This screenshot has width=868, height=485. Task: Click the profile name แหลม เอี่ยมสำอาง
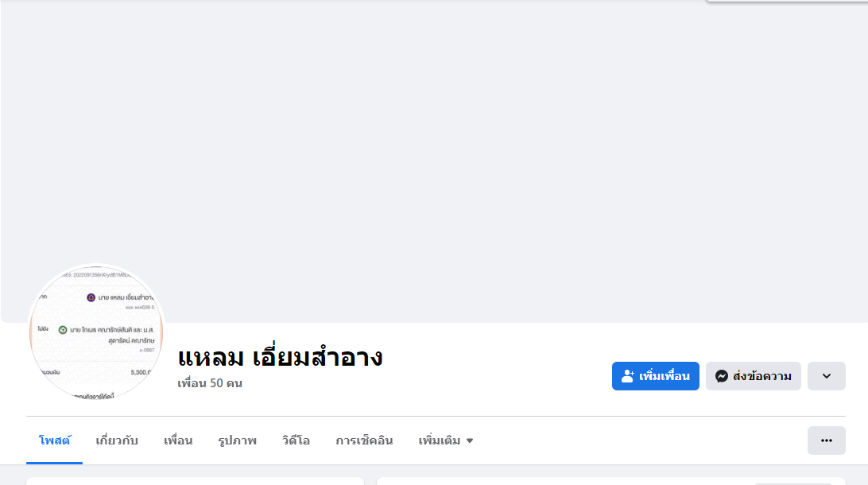point(280,357)
